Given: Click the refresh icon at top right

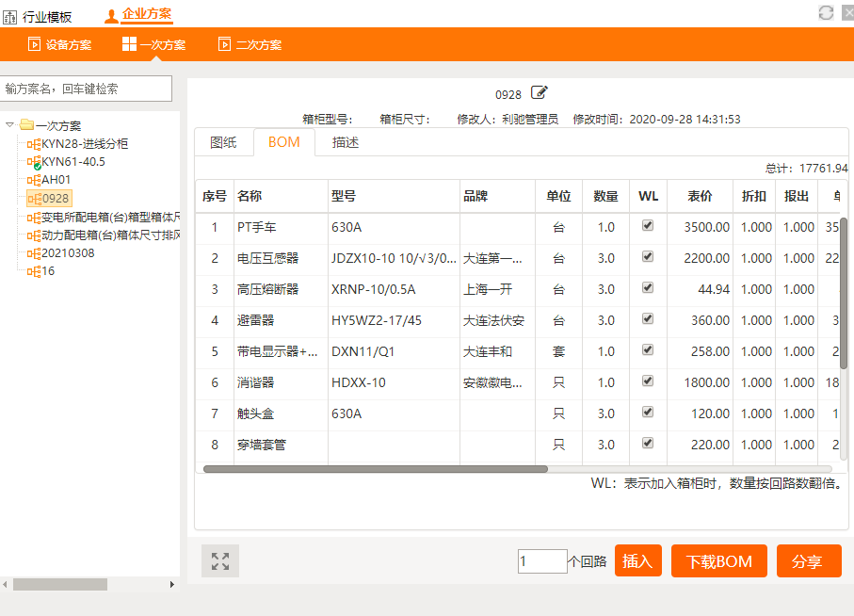Looking at the screenshot, I should pyautogui.click(x=826, y=12).
